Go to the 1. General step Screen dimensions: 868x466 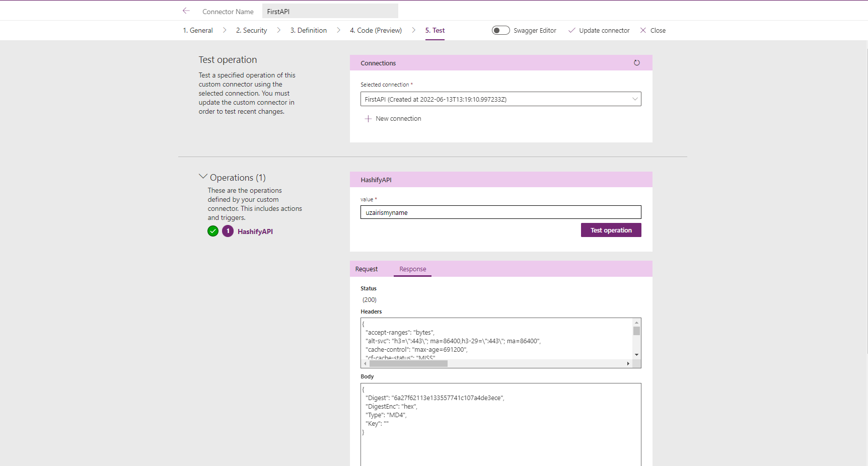[x=198, y=30]
